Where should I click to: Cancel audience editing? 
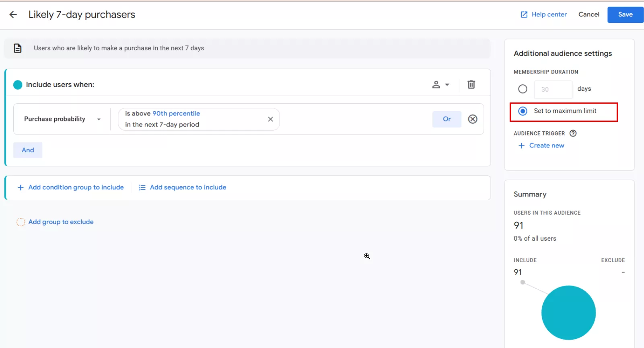[588, 14]
